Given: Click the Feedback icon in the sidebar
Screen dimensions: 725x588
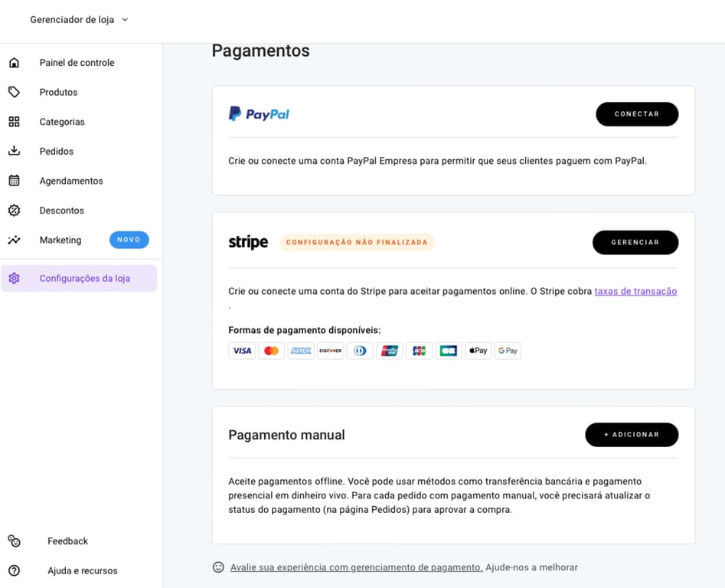Looking at the screenshot, I should click(x=15, y=541).
